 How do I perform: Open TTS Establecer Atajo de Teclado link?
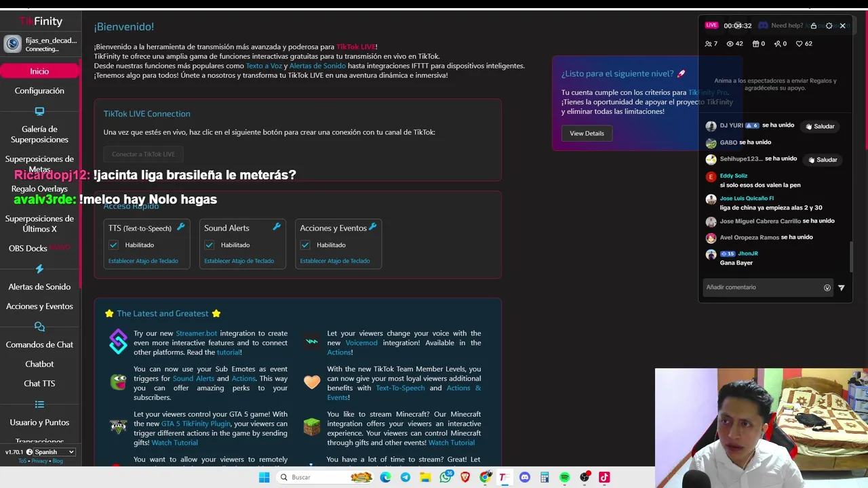[143, 261]
